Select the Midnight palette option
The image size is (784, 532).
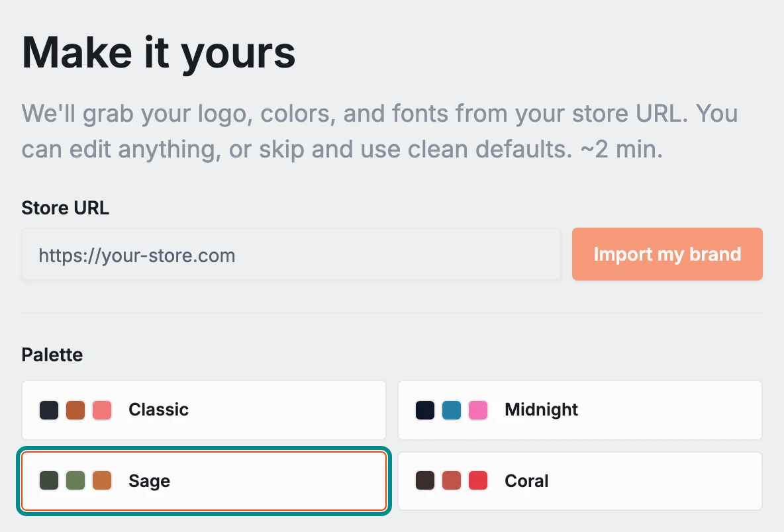click(x=580, y=410)
